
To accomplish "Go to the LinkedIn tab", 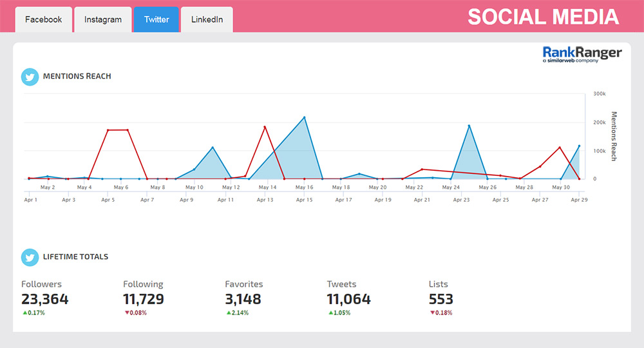I will tap(207, 19).
